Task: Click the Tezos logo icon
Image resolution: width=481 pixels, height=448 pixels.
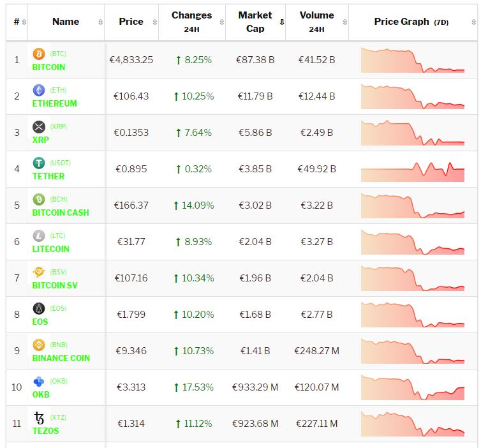Action: tap(39, 418)
